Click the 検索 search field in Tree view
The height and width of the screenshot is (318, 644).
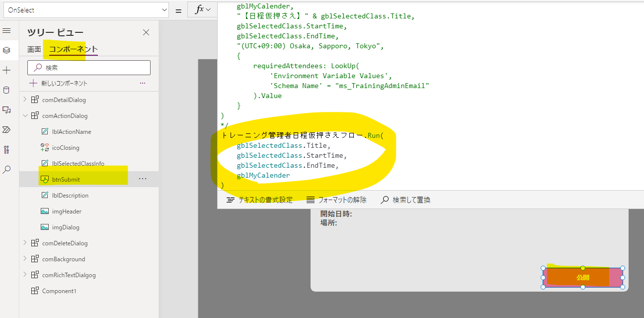coord(89,68)
